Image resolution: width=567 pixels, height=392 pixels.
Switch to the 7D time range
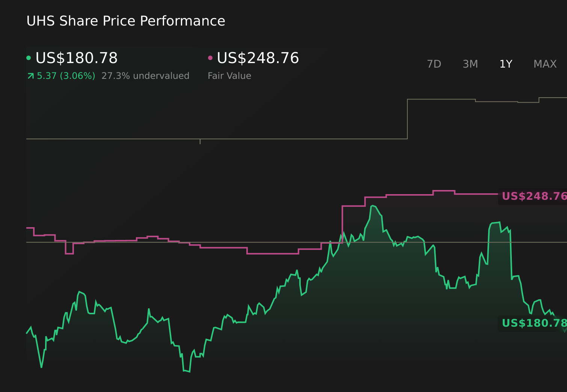pyautogui.click(x=434, y=64)
